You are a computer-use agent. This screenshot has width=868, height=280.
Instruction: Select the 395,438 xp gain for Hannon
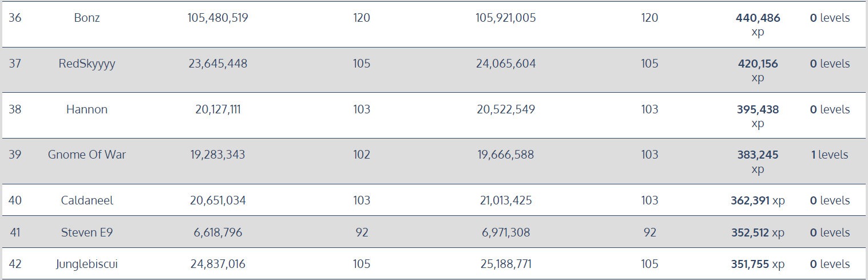click(x=758, y=116)
